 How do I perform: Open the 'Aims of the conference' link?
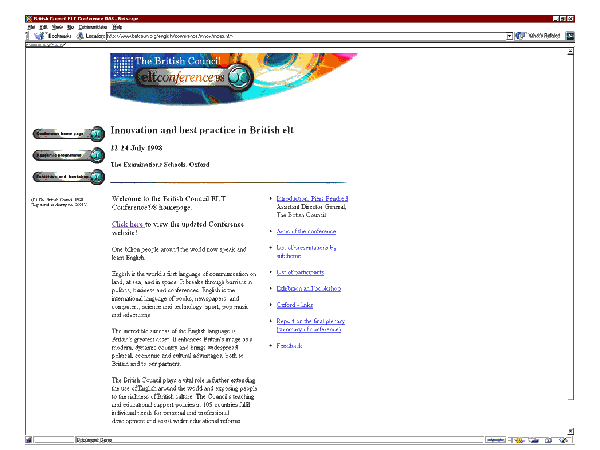click(x=306, y=232)
